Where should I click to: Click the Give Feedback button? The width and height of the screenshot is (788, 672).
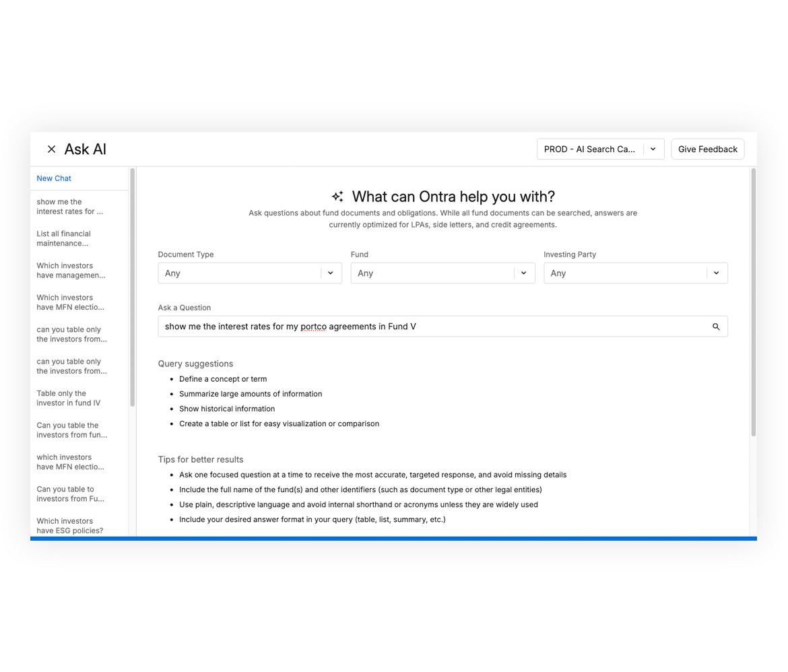(x=708, y=149)
